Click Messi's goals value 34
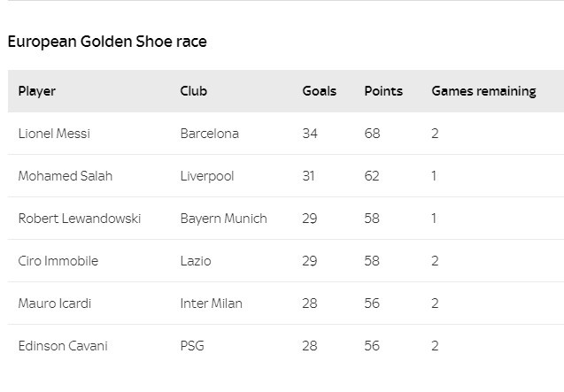 pos(310,134)
